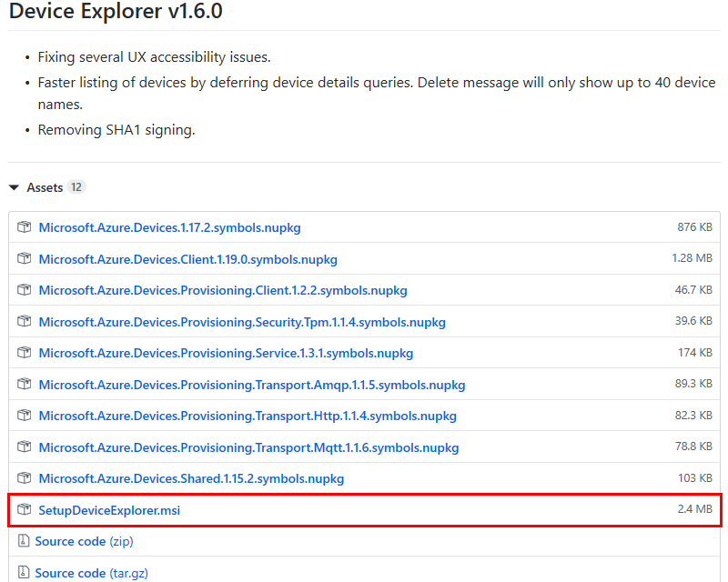Viewport: 728px width, 582px height.
Task: Click the 82.3 KB file size
Action: [x=693, y=415]
